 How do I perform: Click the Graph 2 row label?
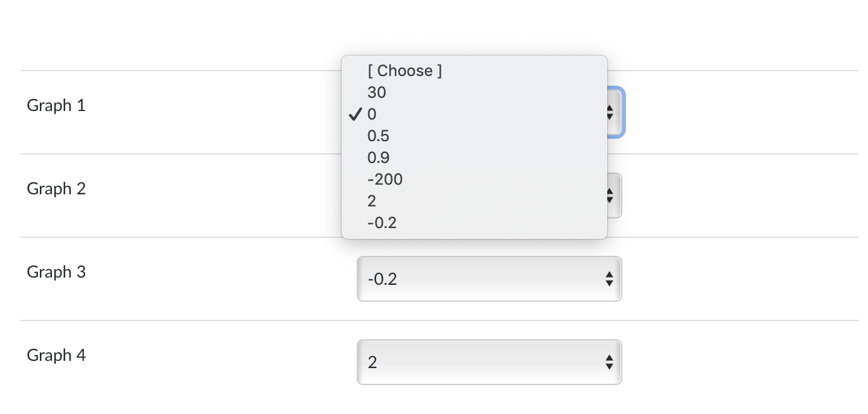click(x=56, y=189)
